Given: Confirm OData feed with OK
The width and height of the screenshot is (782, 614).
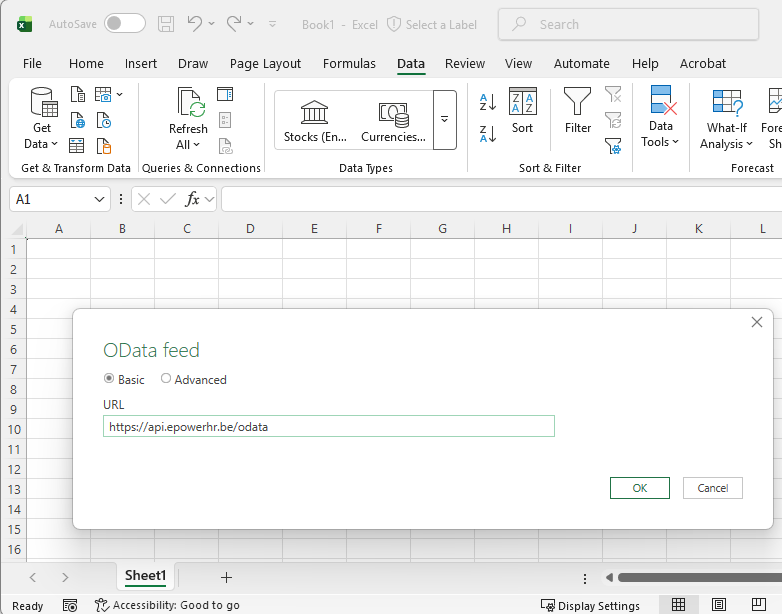Looking at the screenshot, I should point(640,488).
